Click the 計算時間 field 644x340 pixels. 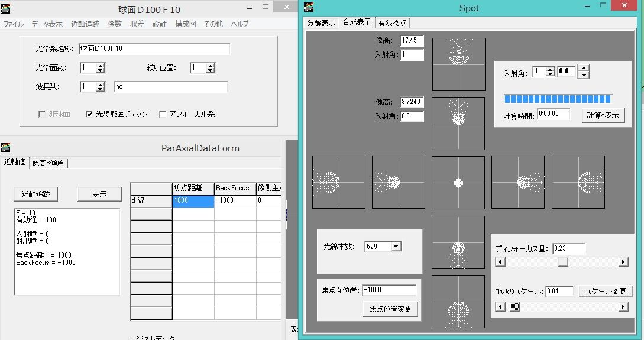[554, 114]
